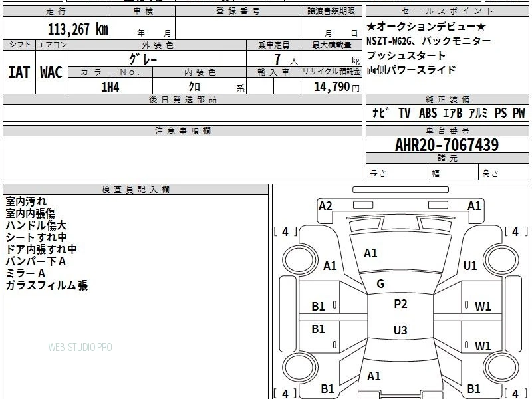
Task: Select the ドア内張すれ中 inspector note
Action: click(41, 249)
